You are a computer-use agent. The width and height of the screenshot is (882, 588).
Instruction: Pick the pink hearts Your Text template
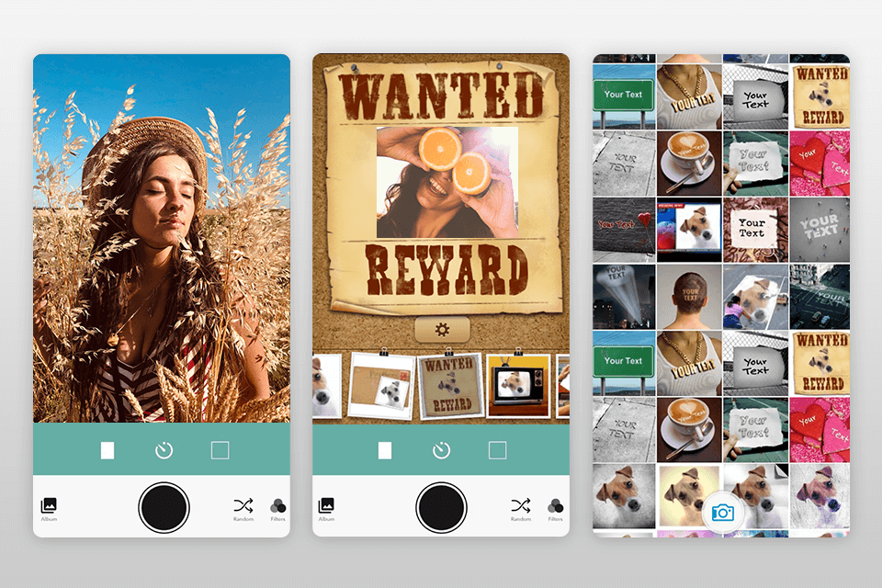point(820,162)
